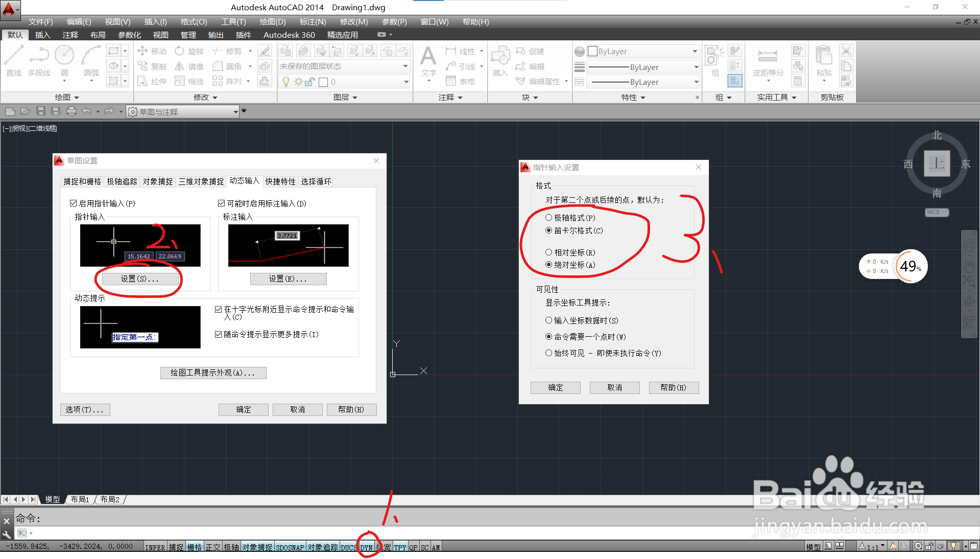Expand the 特性 panel
980x559 pixels.
click(x=633, y=97)
